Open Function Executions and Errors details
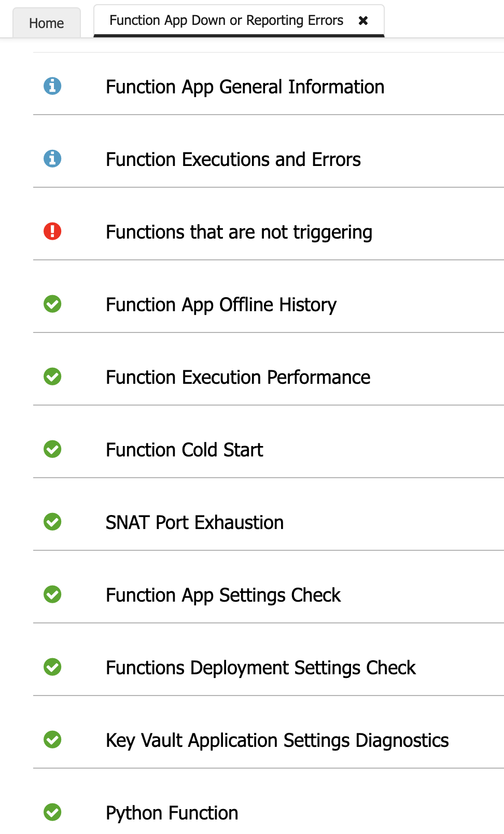This screenshot has height=834, width=504. [x=233, y=159]
